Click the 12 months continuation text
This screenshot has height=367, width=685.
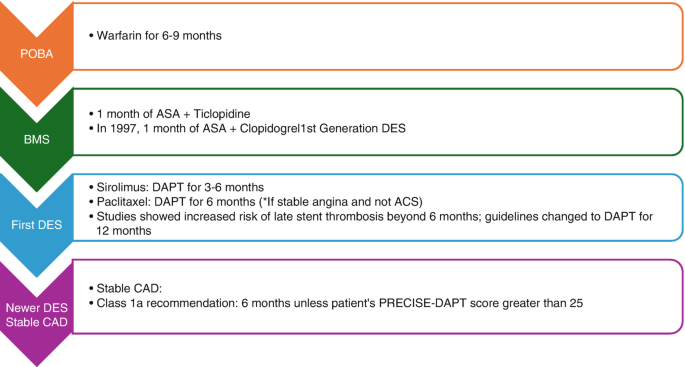(x=124, y=231)
